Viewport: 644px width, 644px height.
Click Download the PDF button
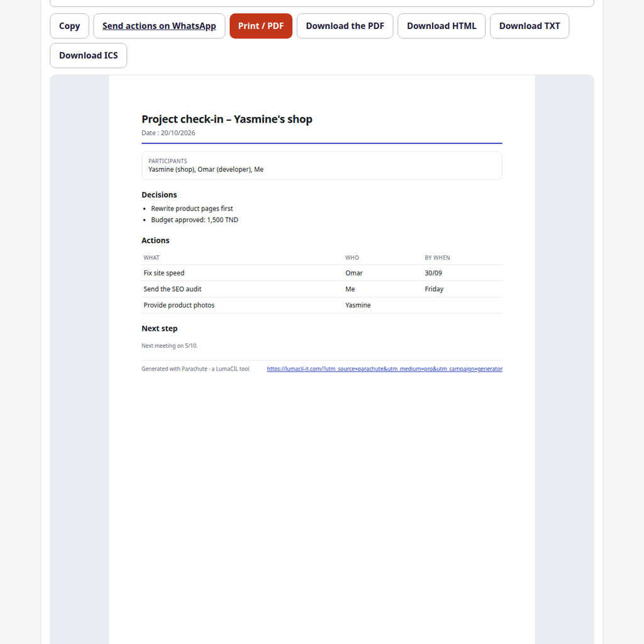pos(345,26)
